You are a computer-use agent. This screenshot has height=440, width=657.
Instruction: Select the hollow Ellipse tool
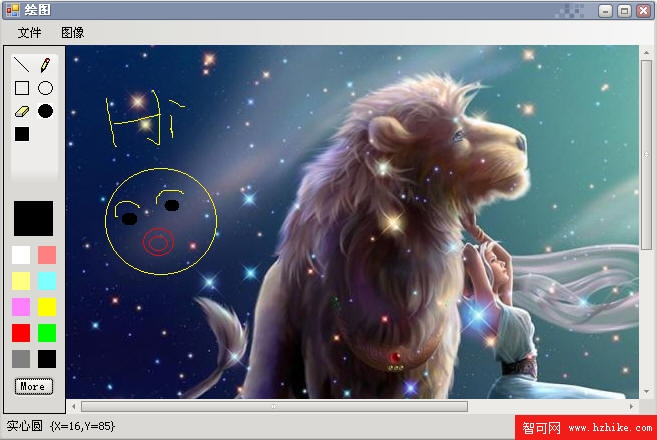pos(45,88)
